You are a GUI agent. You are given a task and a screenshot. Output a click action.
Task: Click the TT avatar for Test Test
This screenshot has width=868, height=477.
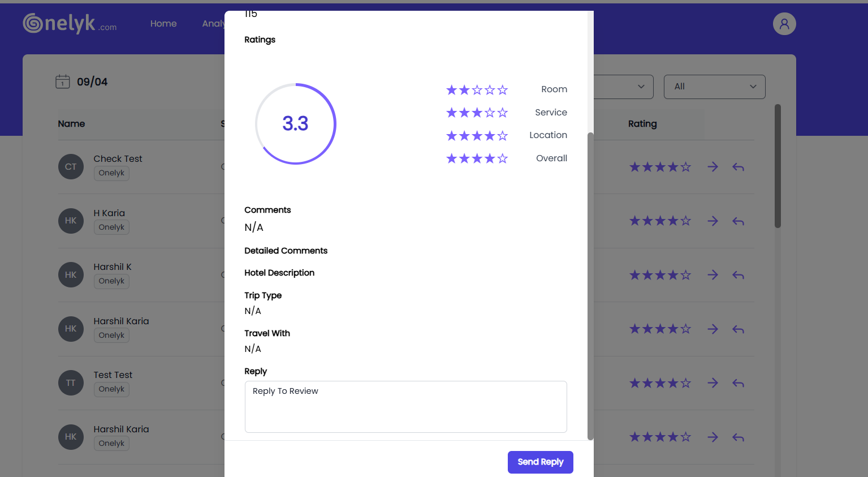tap(71, 383)
